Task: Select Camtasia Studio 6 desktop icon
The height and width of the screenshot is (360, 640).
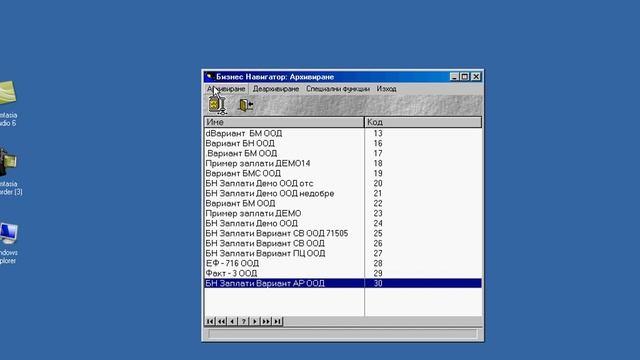Action: [8, 103]
